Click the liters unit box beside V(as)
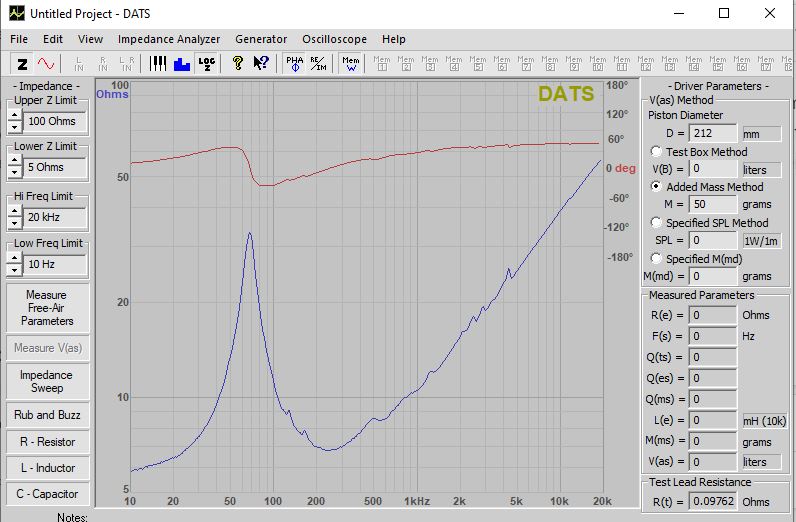Viewport: 796px width, 522px height. tap(761, 462)
